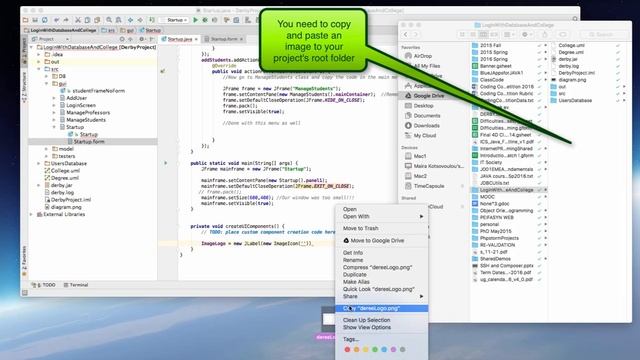Click the Finder Action gear button

tap(527, 35)
